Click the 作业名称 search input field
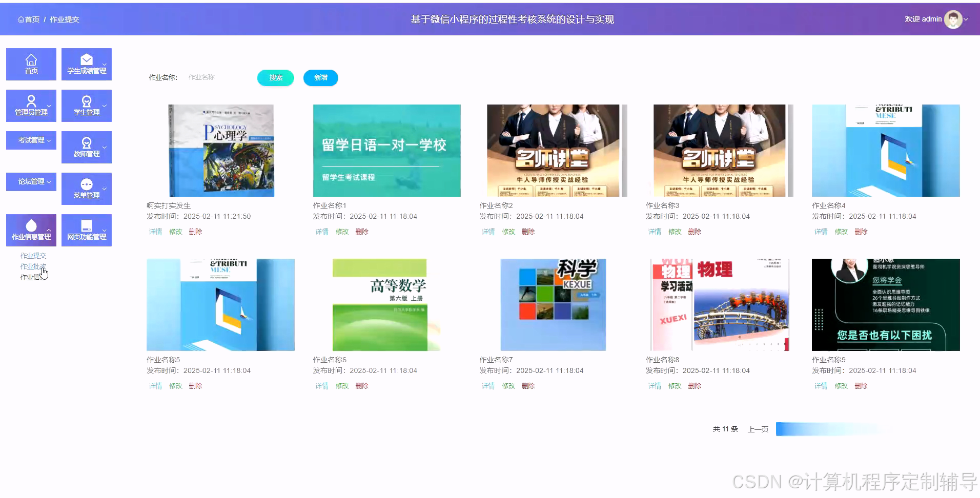 215,77
